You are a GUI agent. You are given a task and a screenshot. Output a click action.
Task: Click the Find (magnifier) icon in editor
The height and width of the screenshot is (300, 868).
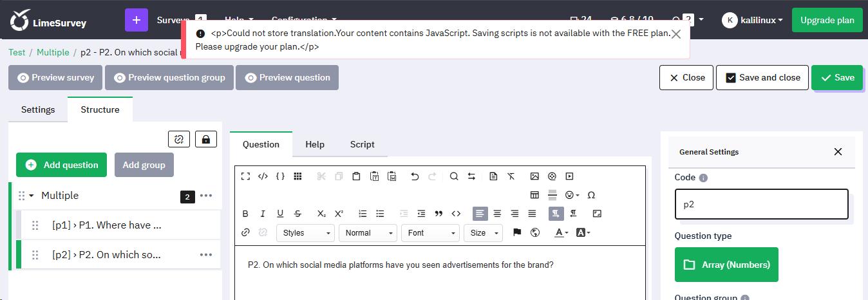(454, 176)
